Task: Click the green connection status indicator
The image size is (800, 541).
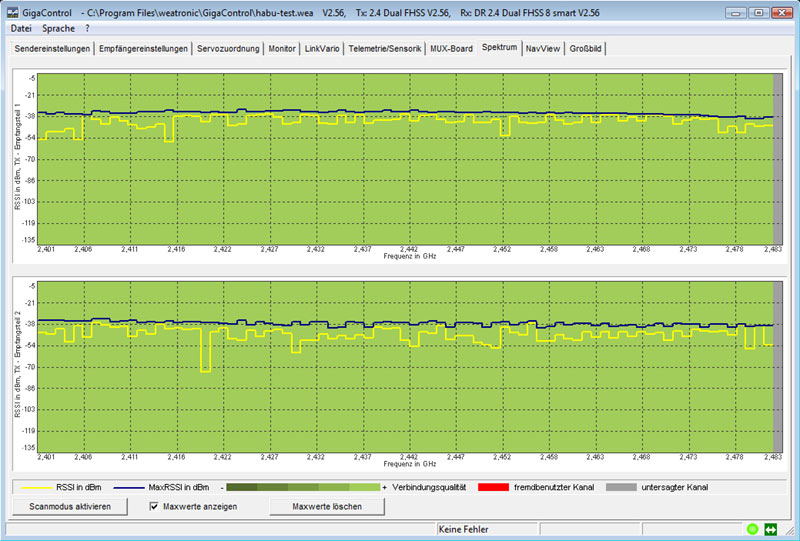Action: point(752,529)
